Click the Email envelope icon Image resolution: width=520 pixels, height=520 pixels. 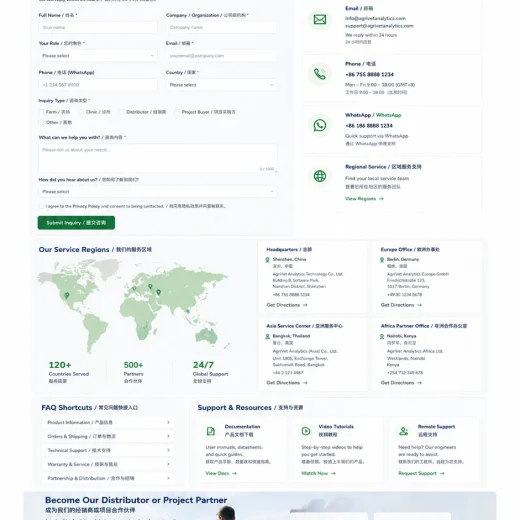(320, 20)
